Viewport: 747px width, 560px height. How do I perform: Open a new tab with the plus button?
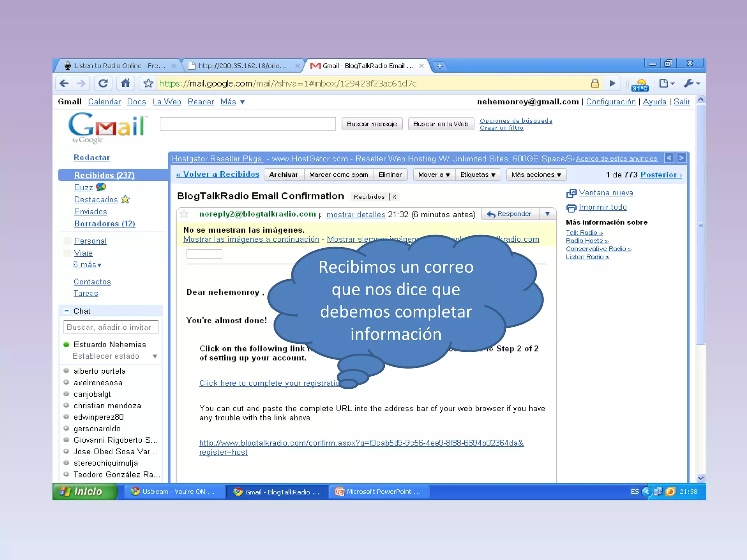click(x=440, y=66)
